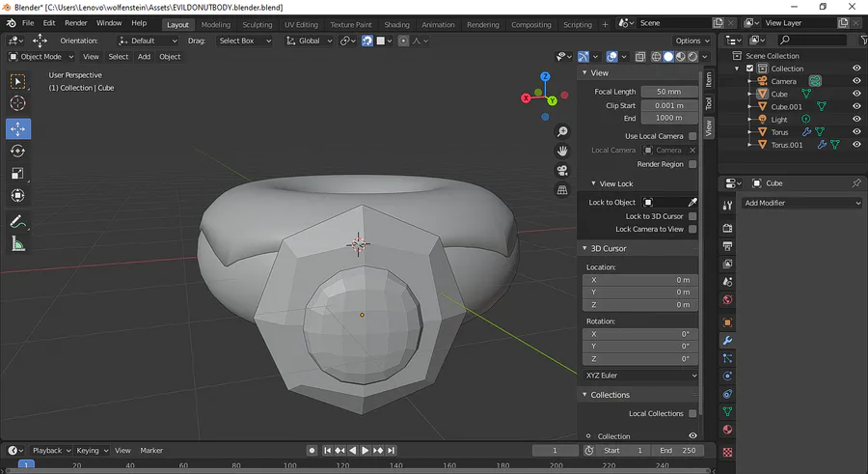Open the Object properties orange square tab
The image size is (868, 474).
click(727, 322)
